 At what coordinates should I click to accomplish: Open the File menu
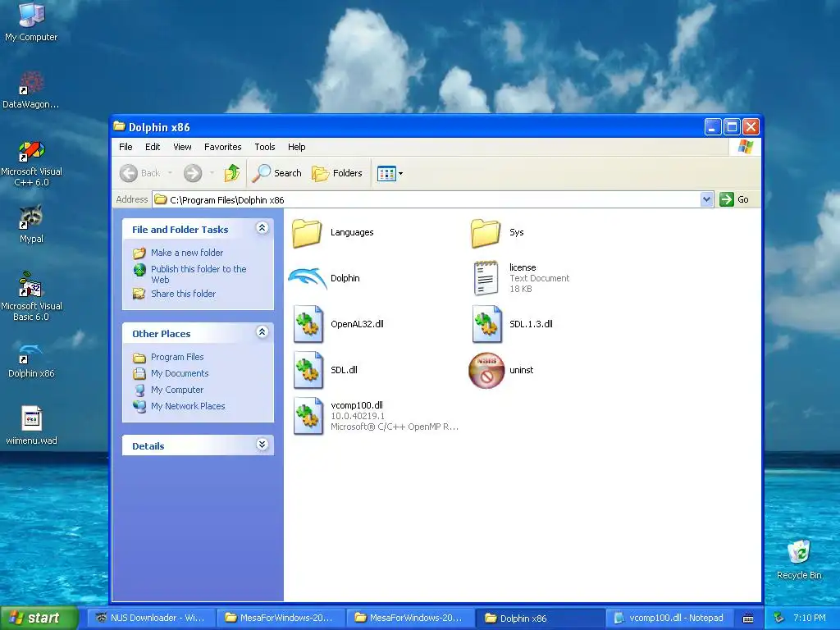click(126, 147)
